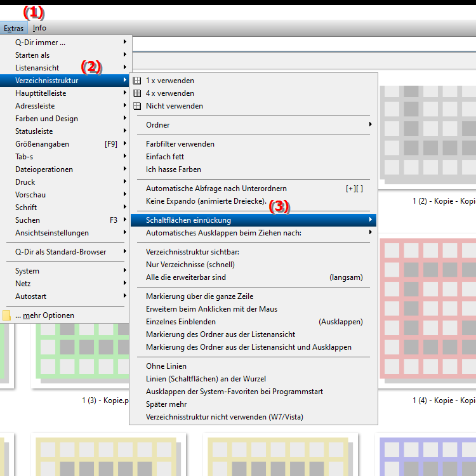
Task: Open the Netz submenu
Action: point(65,284)
